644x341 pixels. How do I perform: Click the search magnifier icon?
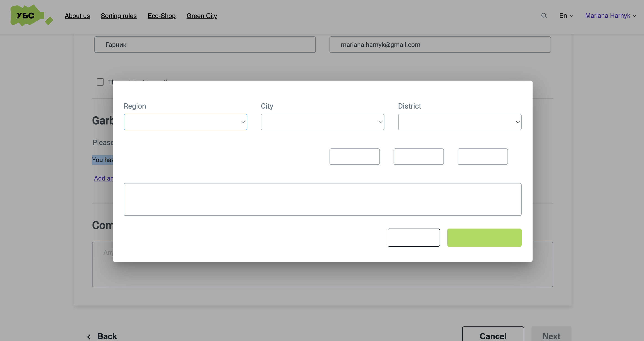coord(544,15)
